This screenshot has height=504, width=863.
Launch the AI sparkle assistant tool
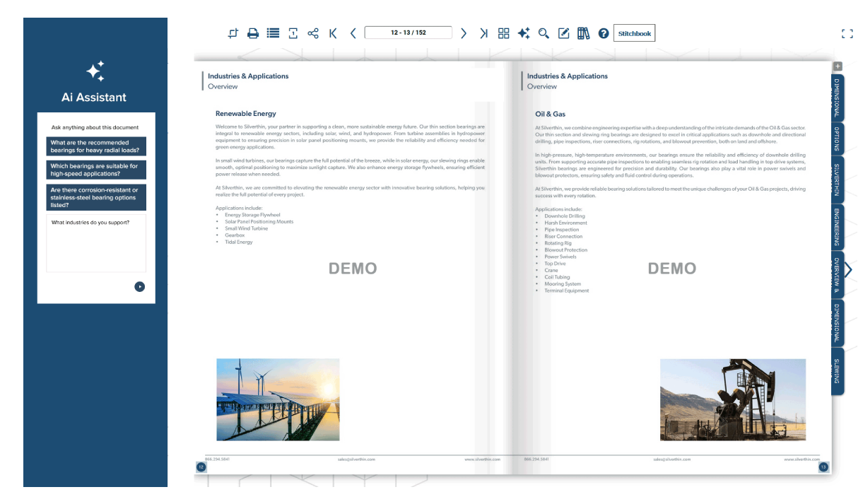pyautogui.click(x=524, y=33)
